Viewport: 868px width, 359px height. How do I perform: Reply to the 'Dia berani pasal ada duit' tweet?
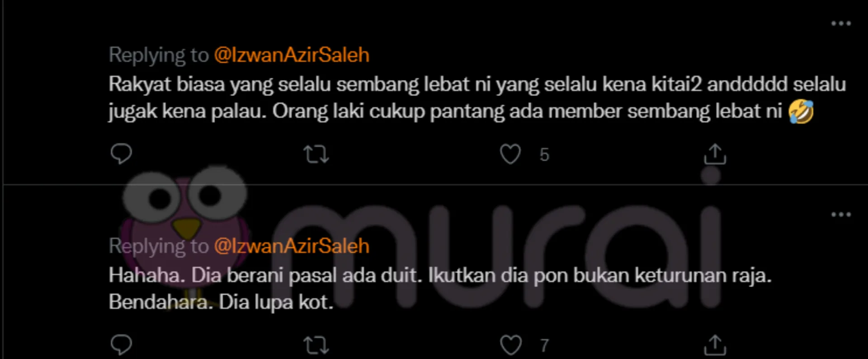click(121, 345)
